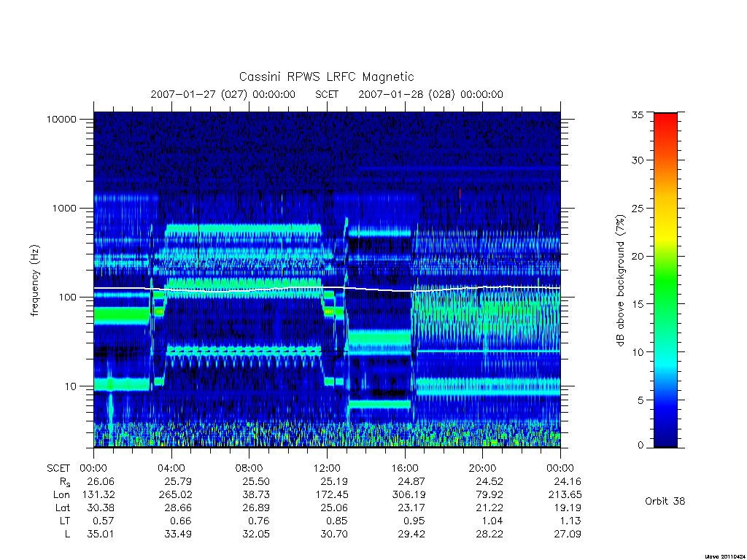The width and height of the screenshot is (747, 560).
Task: Click the Rs value 24.16
Action: 568,481
